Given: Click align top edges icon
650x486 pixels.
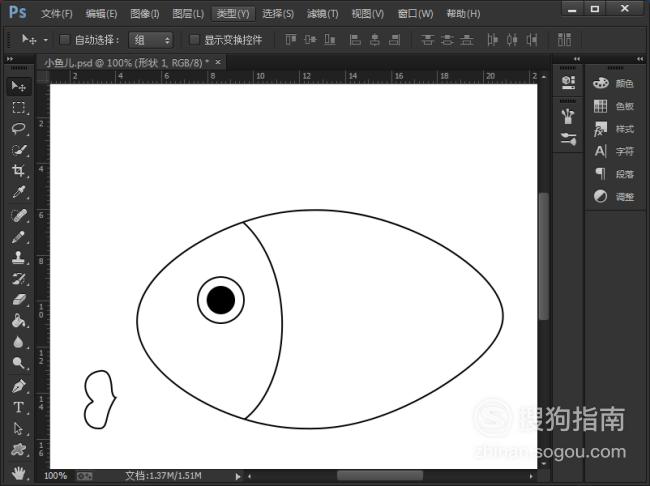Looking at the screenshot, I should [291, 40].
